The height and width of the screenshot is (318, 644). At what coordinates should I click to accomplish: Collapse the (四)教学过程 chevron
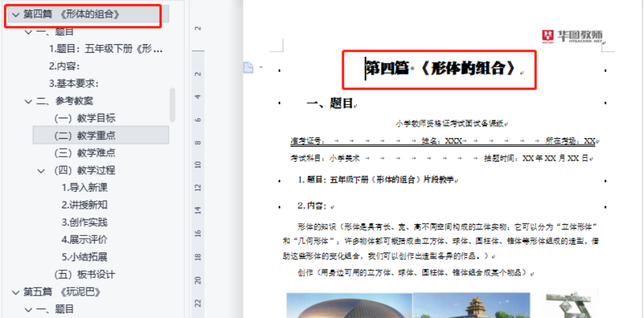click(x=42, y=171)
